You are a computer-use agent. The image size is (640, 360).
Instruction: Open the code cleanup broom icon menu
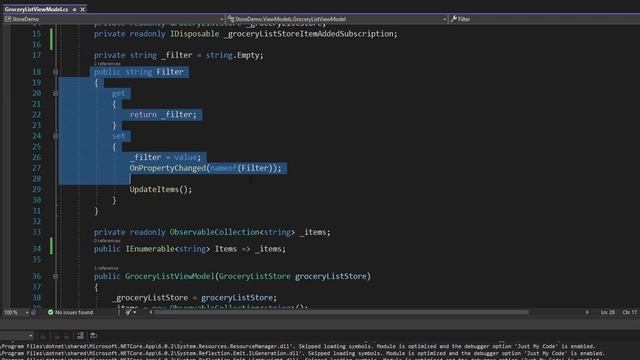click(x=131, y=312)
